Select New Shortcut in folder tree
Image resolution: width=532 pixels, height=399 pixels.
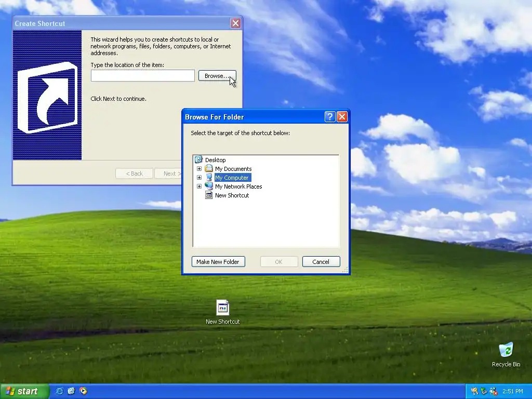(232, 195)
